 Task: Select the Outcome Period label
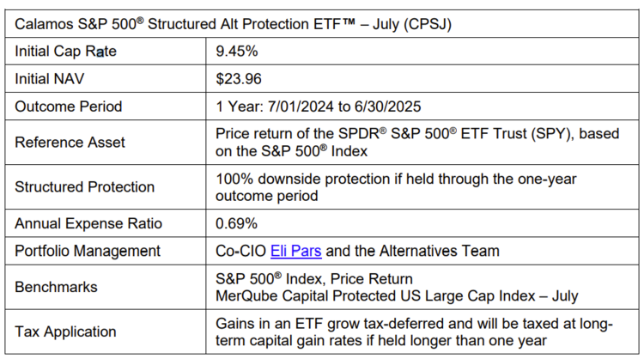click(69, 107)
